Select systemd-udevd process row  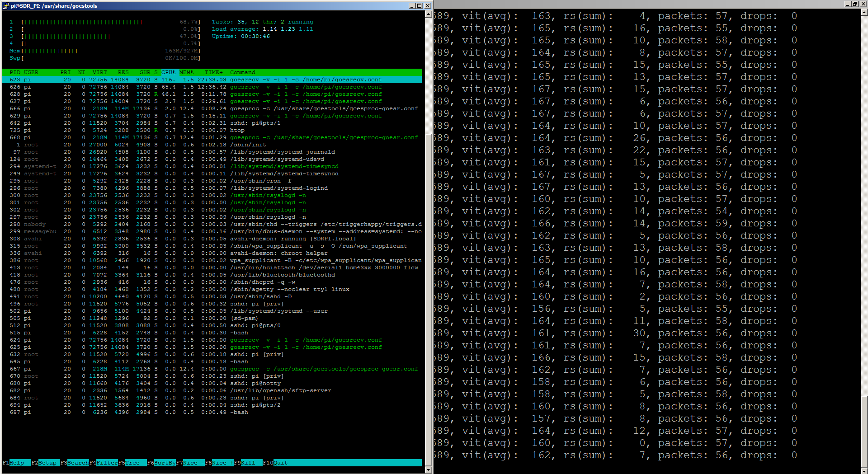click(x=212, y=159)
